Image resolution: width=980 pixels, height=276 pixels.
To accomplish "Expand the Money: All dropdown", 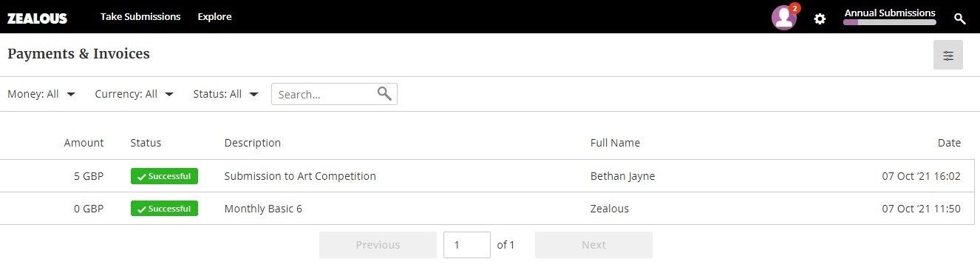I will 41,94.
